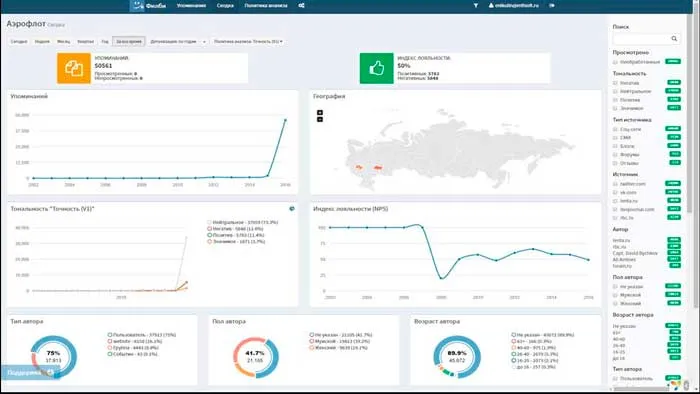
Task: Toggle the Нейтральное tonality checkbox
Action: coord(615,91)
